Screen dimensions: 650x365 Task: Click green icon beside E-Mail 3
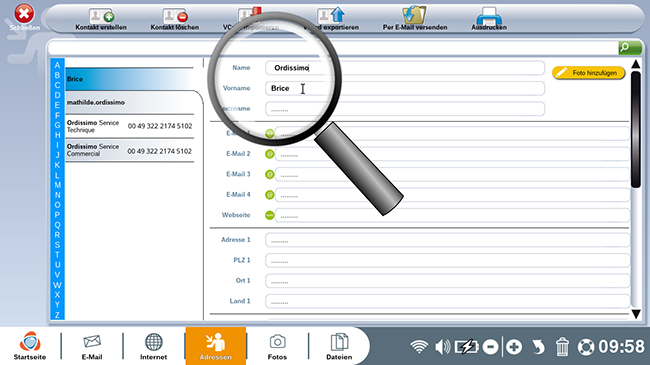pos(269,174)
